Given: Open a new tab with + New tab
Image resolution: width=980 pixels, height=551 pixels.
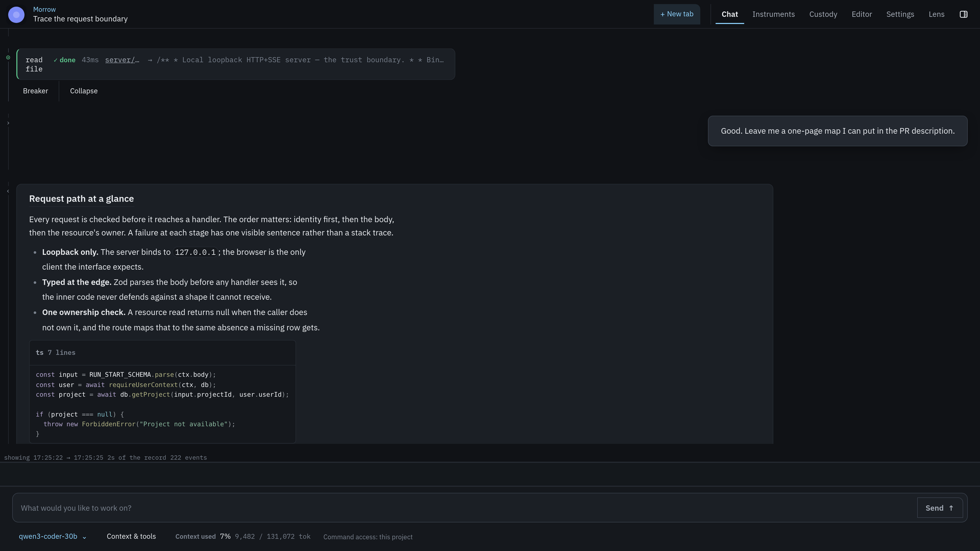Looking at the screenshot, I should pos(677,14).
